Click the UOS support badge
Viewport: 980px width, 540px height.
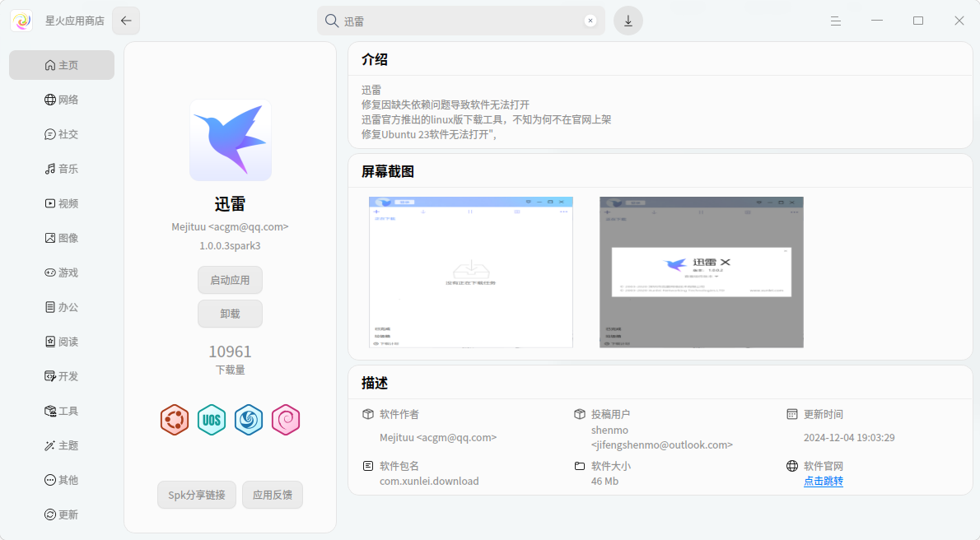tap(212, 420)
